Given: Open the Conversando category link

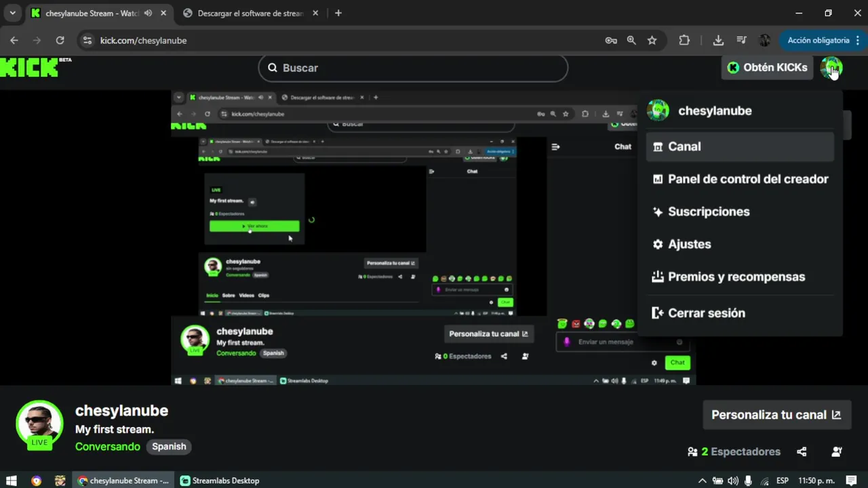Looking at the screenshot, I should (x=108, y=447).
